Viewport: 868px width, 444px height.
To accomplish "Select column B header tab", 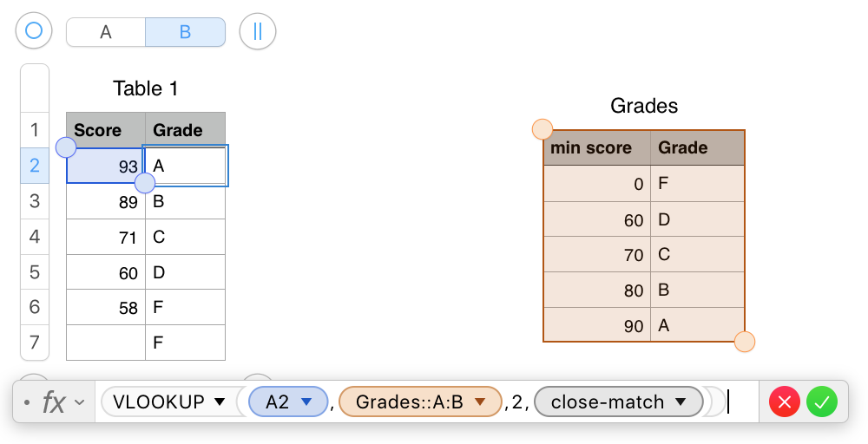I will point(186,32).
